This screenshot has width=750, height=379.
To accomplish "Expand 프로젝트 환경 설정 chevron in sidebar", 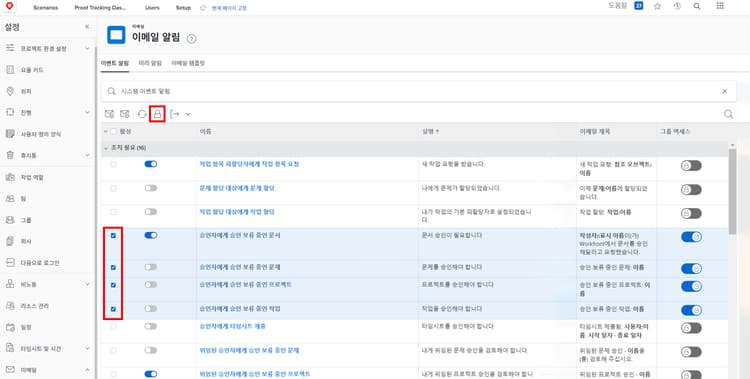I will click(87, 48).
